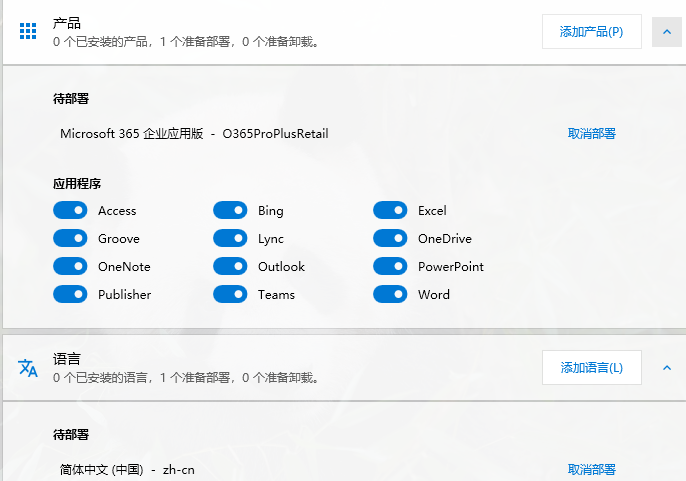Toggle the Teams app switch
Viewport: 686px width, 481px height.
click(x=230, y=295)
